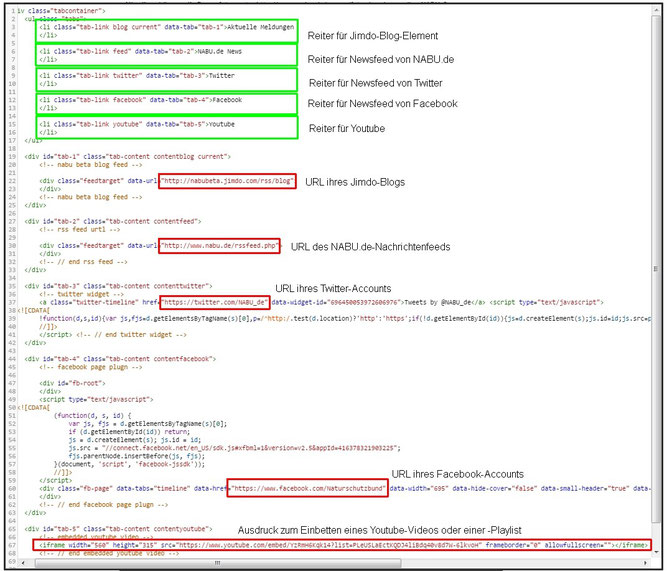Click the "if (d.getElementById(id)) return;" line
The height and width of the screenshot is (571, 667).
[129, 431]
